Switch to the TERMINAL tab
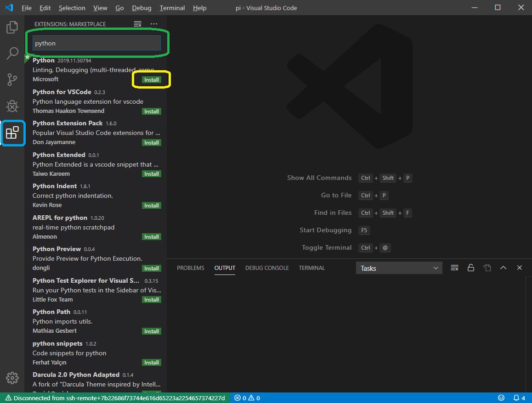The height and width of the screenshot is (403, 532). point(312,268)
